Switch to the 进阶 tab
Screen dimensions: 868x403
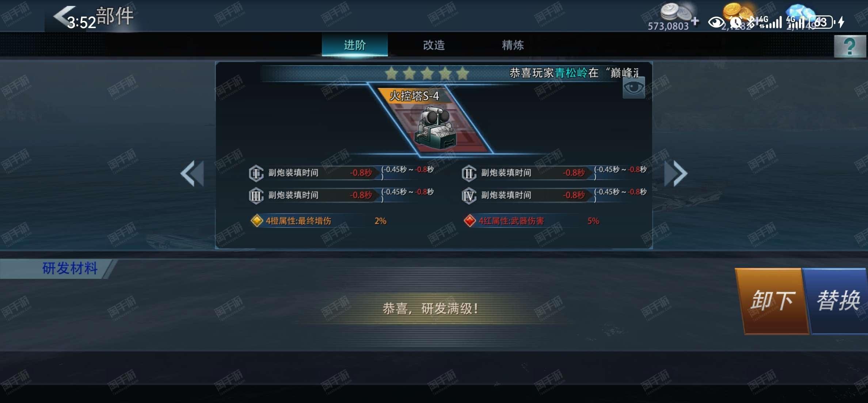click(355, 45)
